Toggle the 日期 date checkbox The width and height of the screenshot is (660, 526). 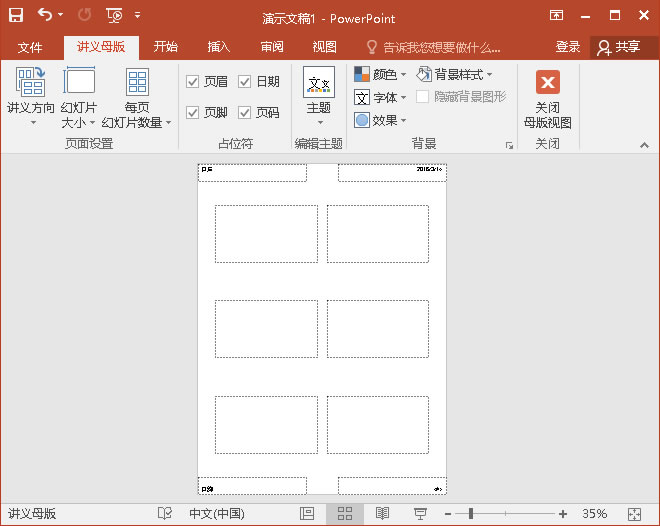244,82
